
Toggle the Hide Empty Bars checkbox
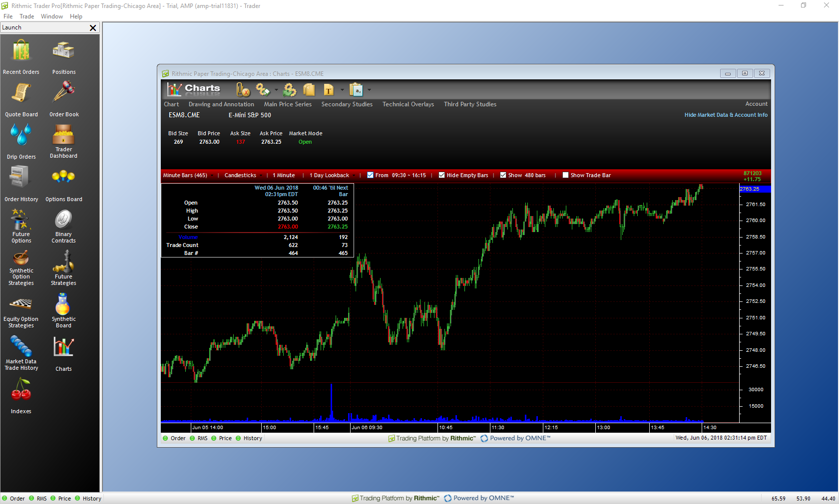441,175
